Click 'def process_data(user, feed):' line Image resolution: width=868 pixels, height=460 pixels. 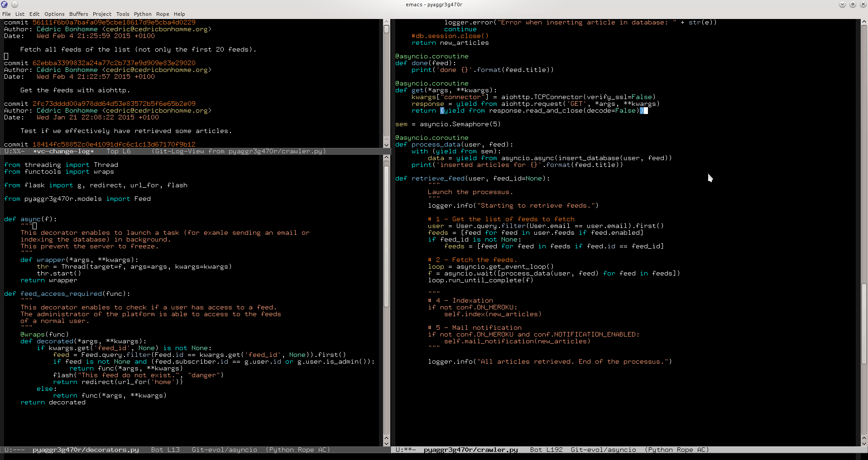click(454, 144)
